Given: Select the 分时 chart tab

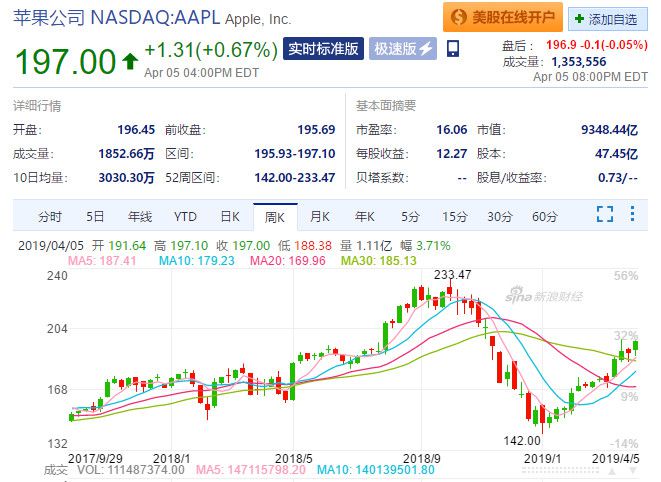Looking at the screenshot, I should tap(50, 217).
